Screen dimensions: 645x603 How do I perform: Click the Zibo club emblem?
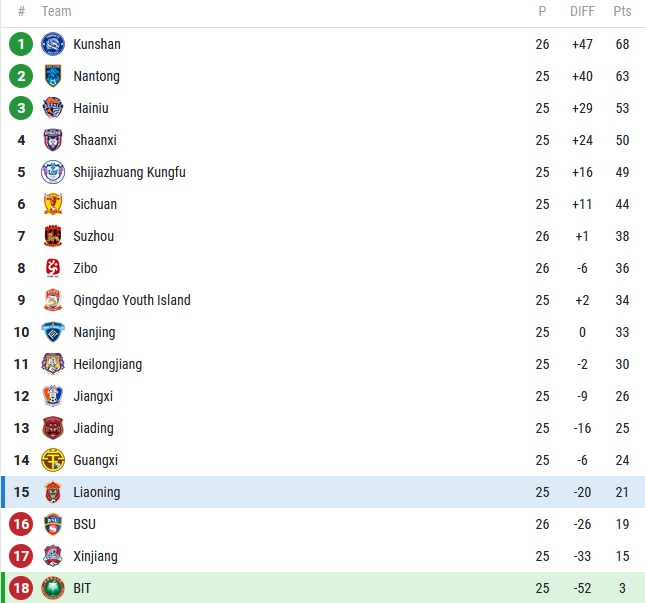(x=53, y=268)
